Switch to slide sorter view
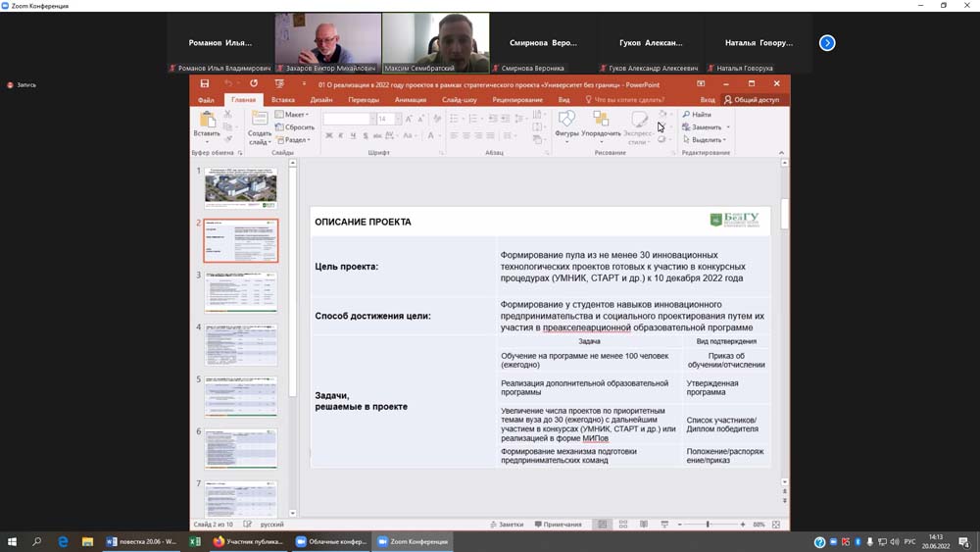Viewport: 980px width, 552px height. click(x=622, y=525)
